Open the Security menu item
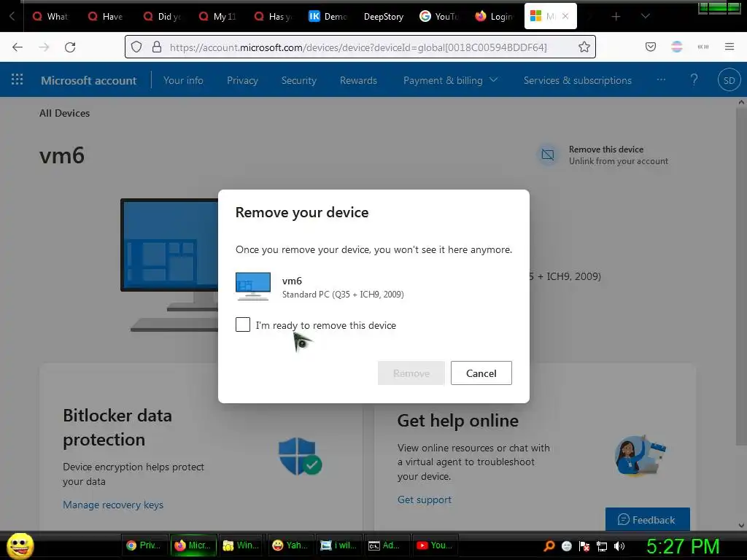Image resolution: width=747 pixels, height=560 pixels. click(298, 80)
